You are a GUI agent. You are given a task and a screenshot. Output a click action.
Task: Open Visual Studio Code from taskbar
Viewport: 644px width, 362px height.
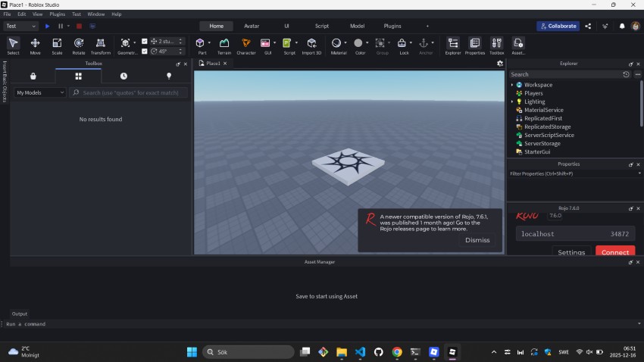[360, 351]
